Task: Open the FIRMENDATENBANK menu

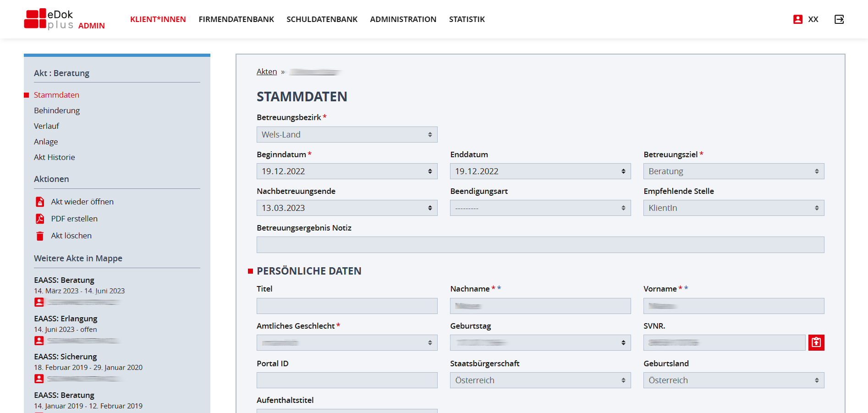Action: (x=236, y=19)
